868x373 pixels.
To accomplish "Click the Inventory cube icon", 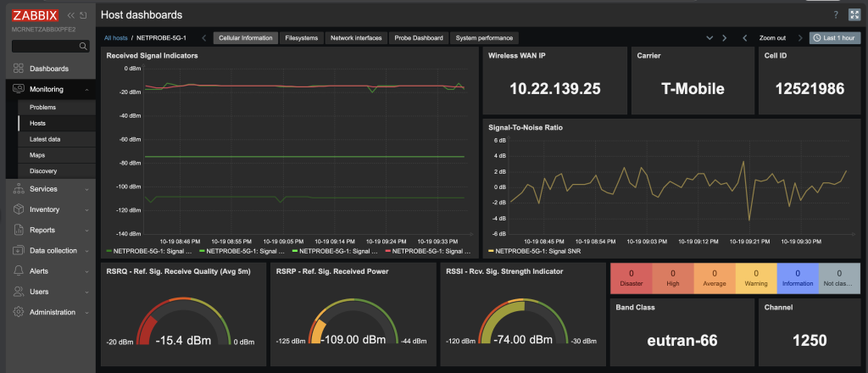I will pyautogui.click(x=19, y=209).
